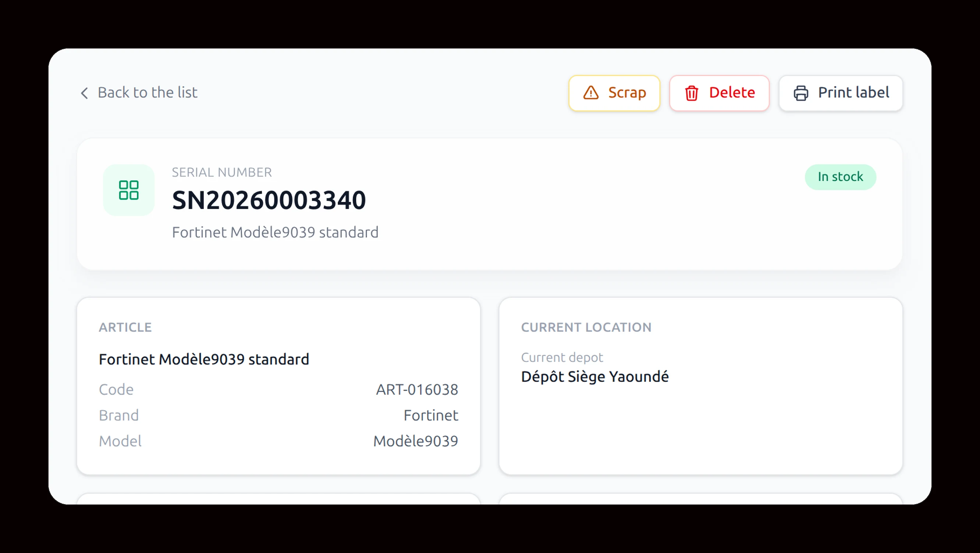Screen dimensions: 980x553
Task: Go back to the list
Action: [139, 93]
